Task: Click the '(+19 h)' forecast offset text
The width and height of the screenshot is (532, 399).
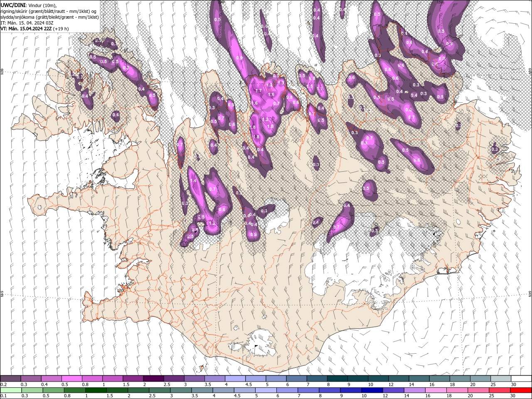Action: coord(61,29)
